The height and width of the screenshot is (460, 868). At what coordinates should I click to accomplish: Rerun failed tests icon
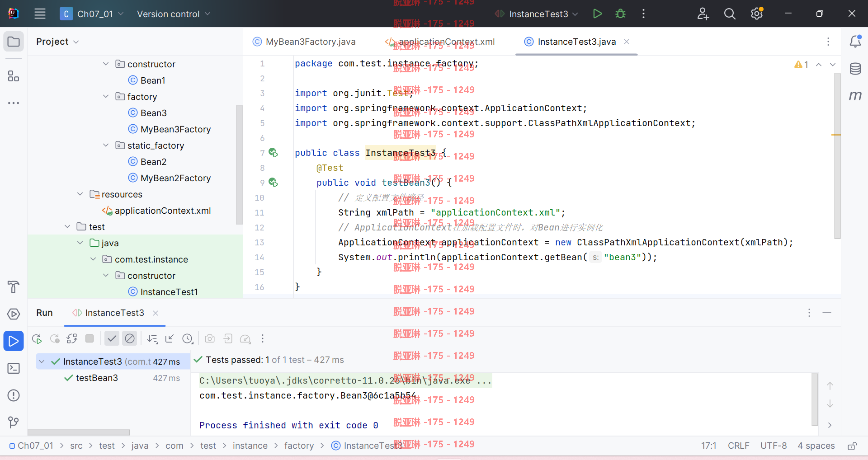(55, 338)
